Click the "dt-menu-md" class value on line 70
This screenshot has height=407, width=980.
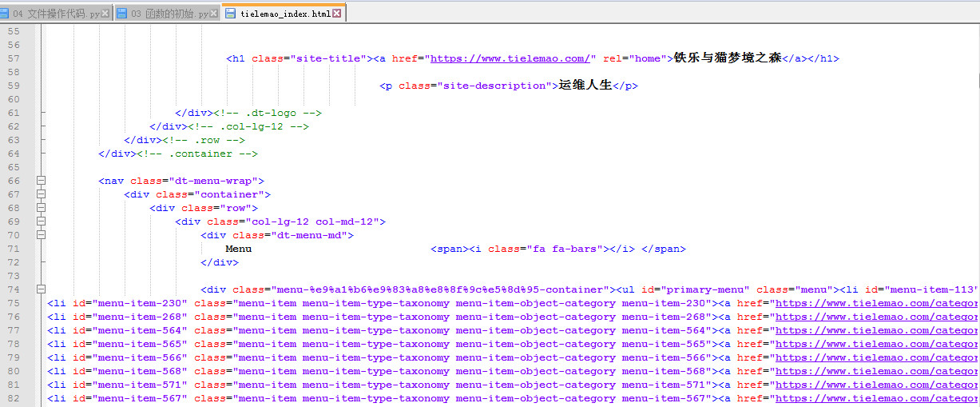click(309, 235)
